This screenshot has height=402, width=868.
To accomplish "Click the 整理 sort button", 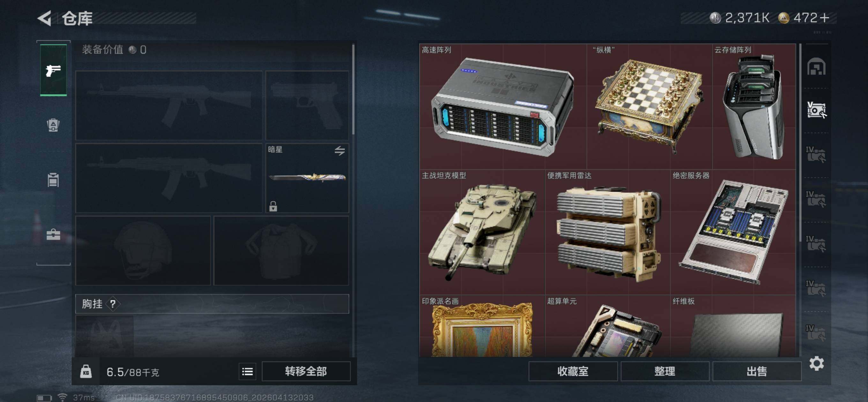I will 665,371.
